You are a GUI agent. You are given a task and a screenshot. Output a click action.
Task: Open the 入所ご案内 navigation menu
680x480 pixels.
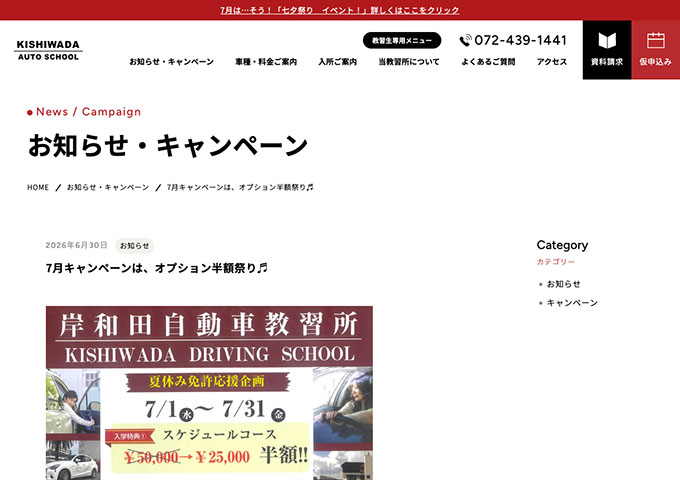337,62
